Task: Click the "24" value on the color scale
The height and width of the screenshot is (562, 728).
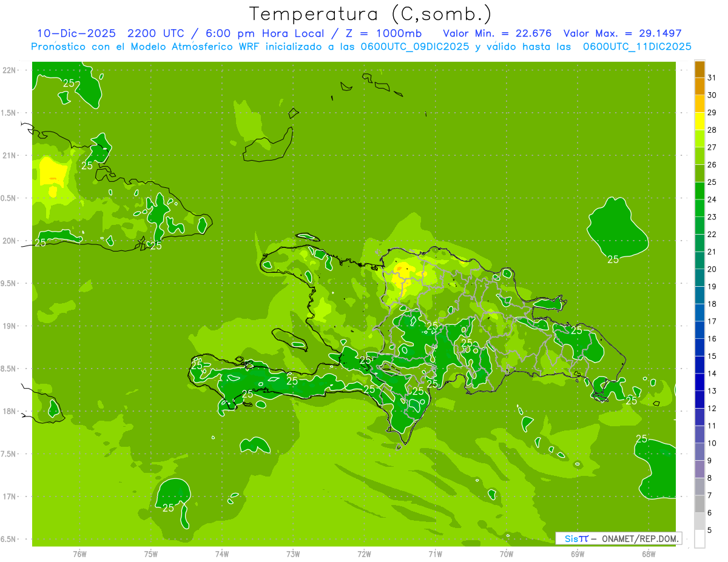Action: [x=712, y=199]
